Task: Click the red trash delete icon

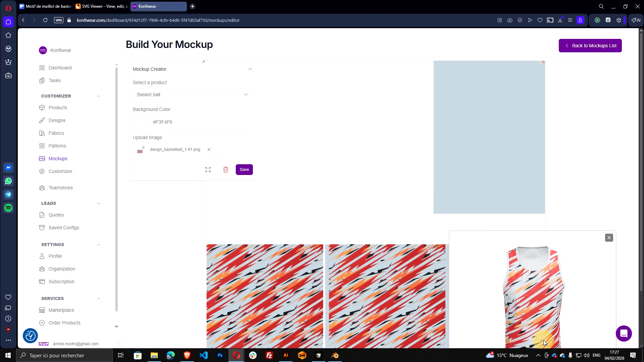Action: click(x=226, y=170)
